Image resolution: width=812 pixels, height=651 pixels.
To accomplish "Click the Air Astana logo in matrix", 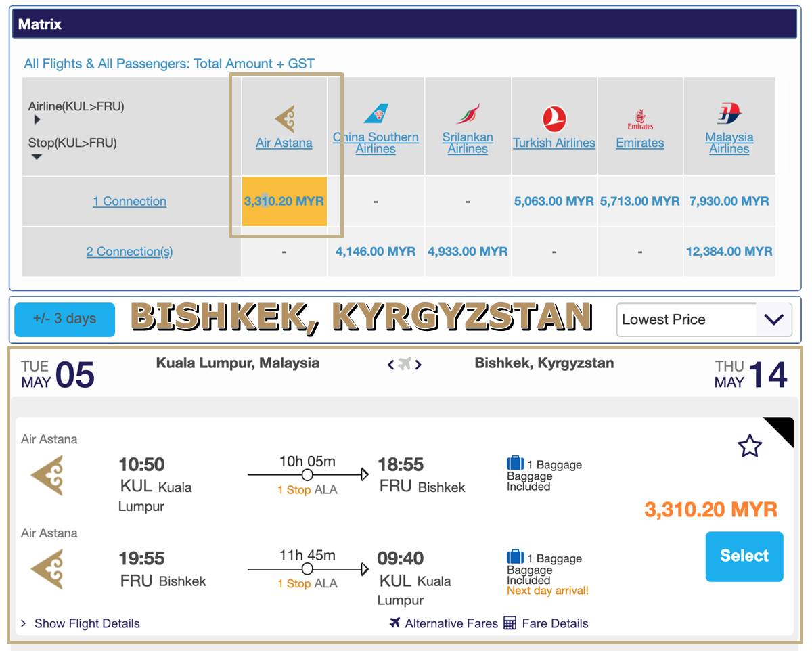I will point(284,118).
